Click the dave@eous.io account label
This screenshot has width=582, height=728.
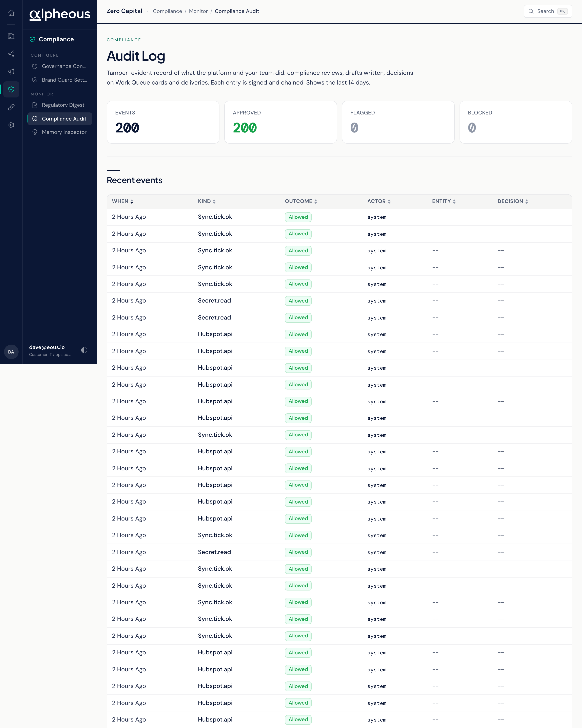[x=47, y=347]
